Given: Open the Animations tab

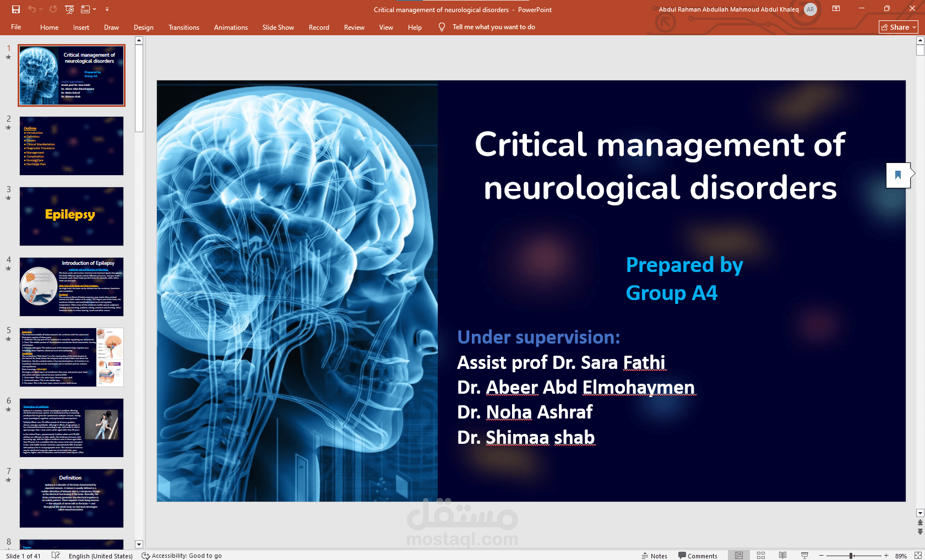Looking at the screenshot, I should pyautogui.click(x=231, y=27).
